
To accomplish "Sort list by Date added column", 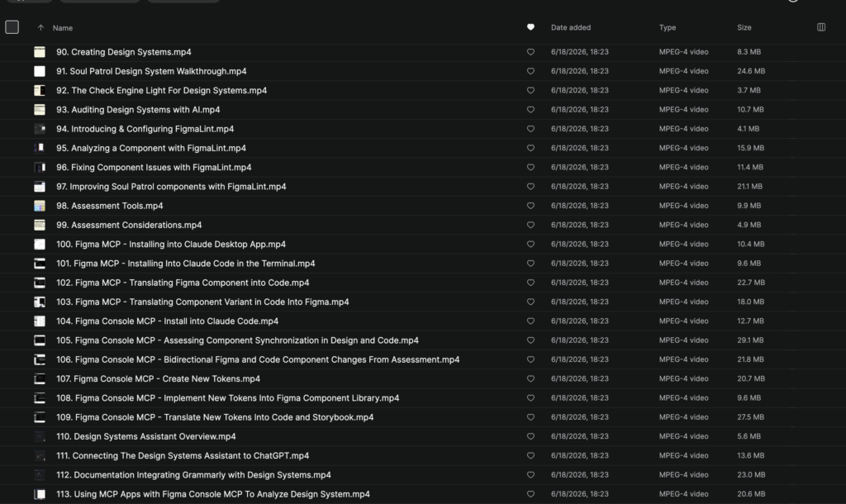I will tap(570, 27).
